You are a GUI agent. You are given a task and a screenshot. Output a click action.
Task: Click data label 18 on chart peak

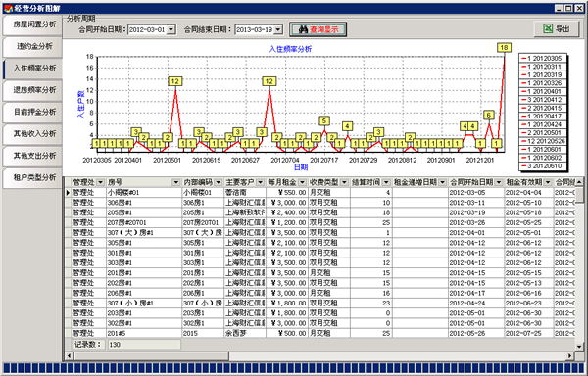[504, 48]
